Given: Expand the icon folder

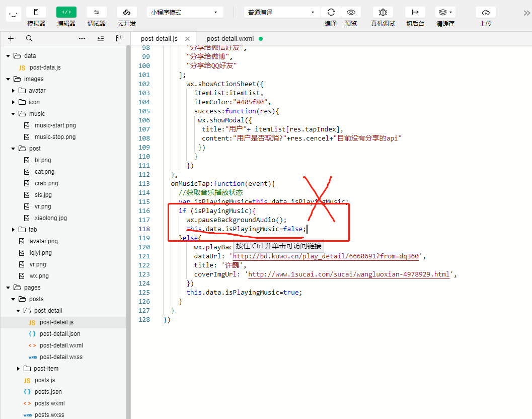Looking at the screenshot, I should (x=13, y=102).
